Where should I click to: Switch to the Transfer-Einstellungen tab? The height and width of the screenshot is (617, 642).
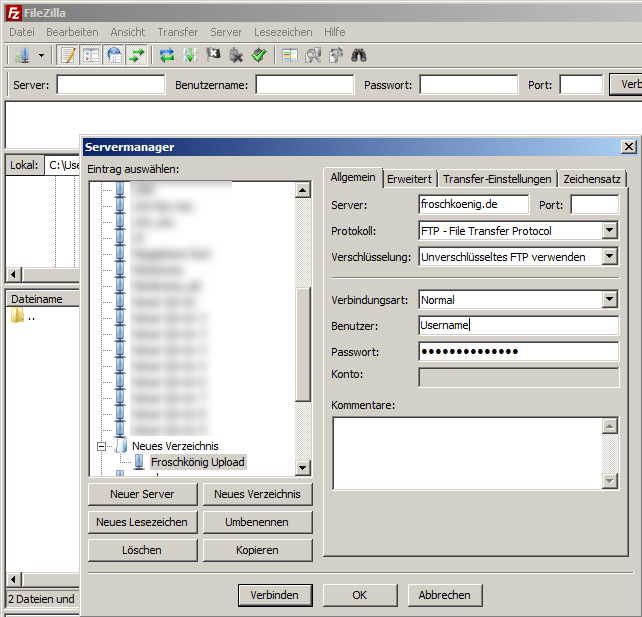[497, 179]
